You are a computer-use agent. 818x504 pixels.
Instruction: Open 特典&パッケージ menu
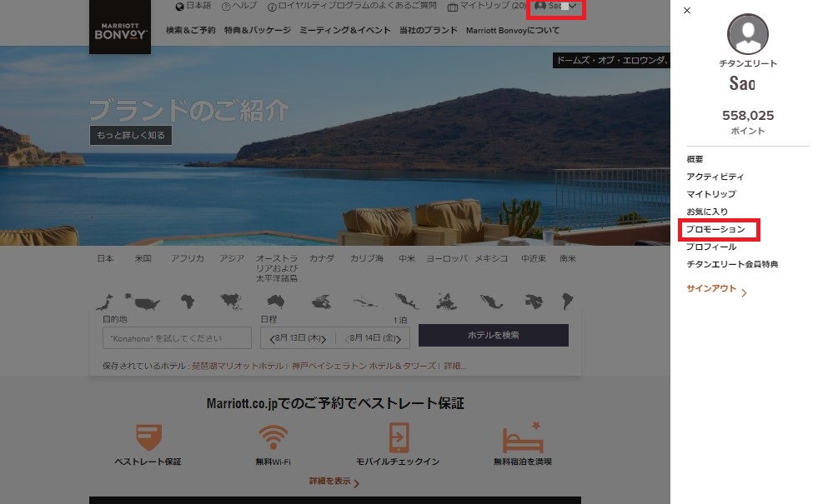click(258, 30)
